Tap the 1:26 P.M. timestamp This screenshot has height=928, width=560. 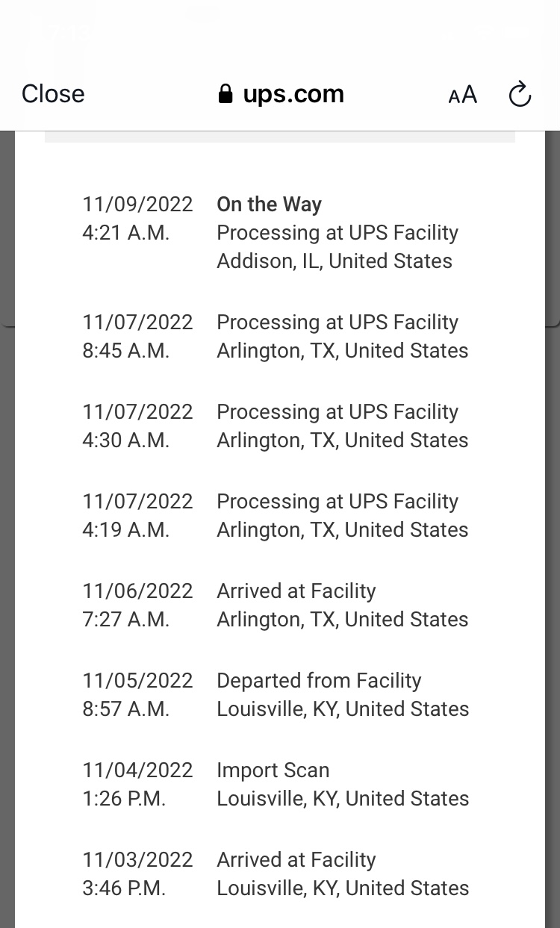coord(124,799)
